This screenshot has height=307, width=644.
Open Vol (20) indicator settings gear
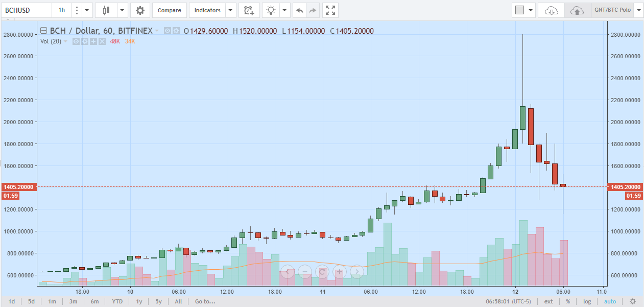(x=85, y=41)
